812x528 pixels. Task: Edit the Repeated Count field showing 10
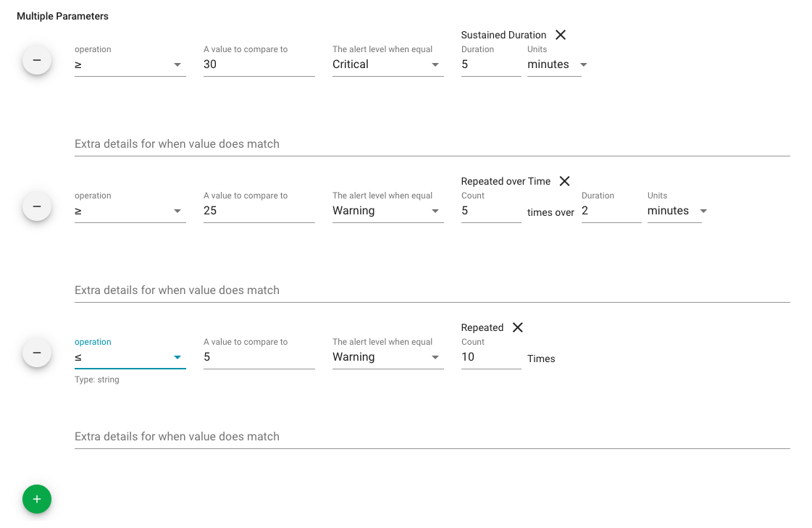click(x=490, y=357)
